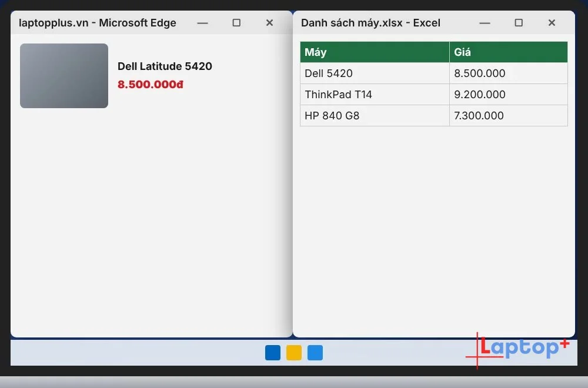This screenshot has width=588, height=388.
Task: Select the HP 840 G8 cell
Action: tap(375, 115)
